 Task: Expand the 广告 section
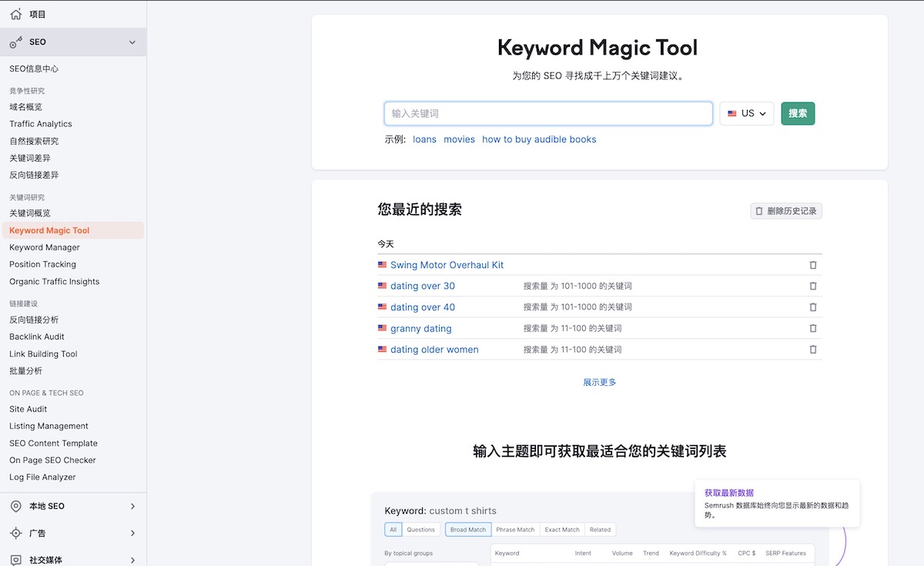pyautogui.click(x=132, y=533)
